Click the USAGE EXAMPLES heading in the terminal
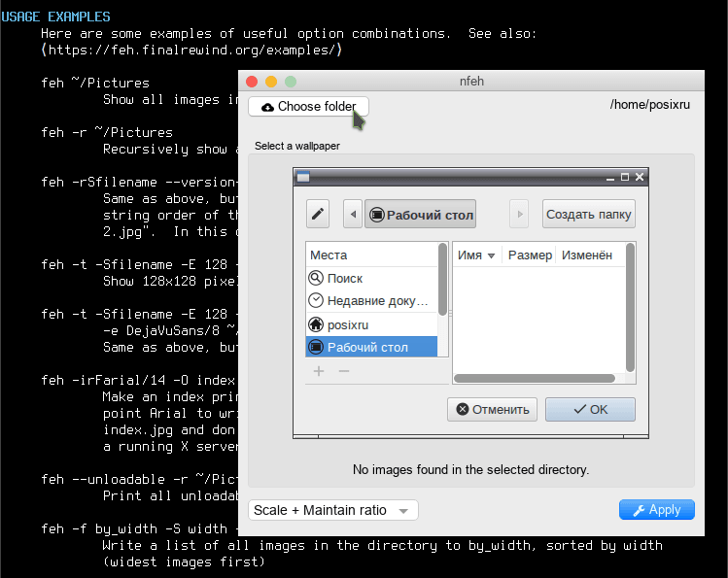728x578 pixels. tap(55, 17)
